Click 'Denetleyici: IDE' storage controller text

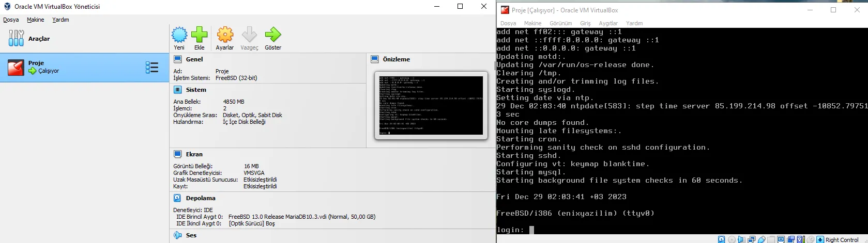193,210
